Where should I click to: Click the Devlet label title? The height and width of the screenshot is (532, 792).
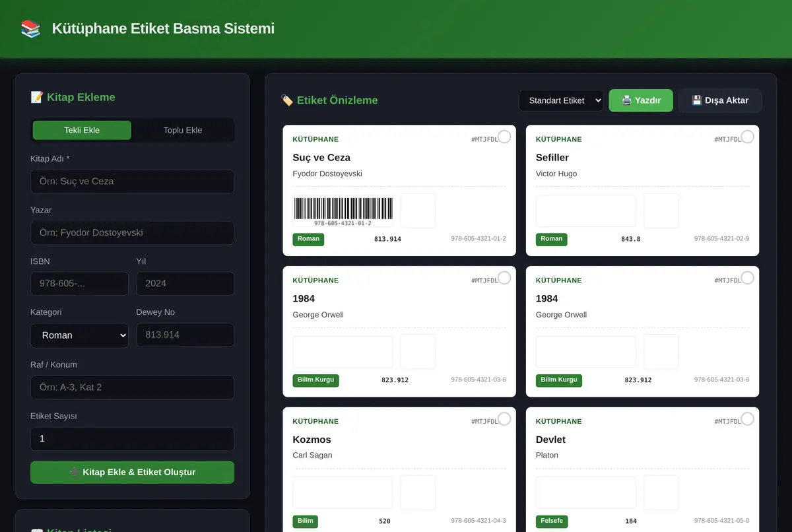[550, 440]
